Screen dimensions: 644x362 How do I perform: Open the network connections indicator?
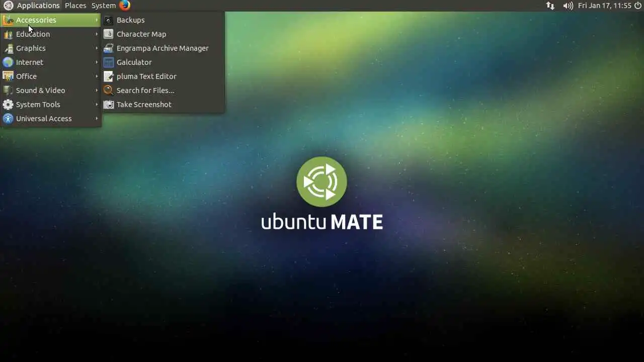(x=550, y=6)
